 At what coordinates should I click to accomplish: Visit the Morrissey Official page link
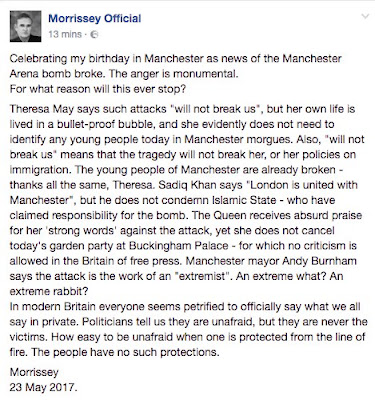[95, 18]
